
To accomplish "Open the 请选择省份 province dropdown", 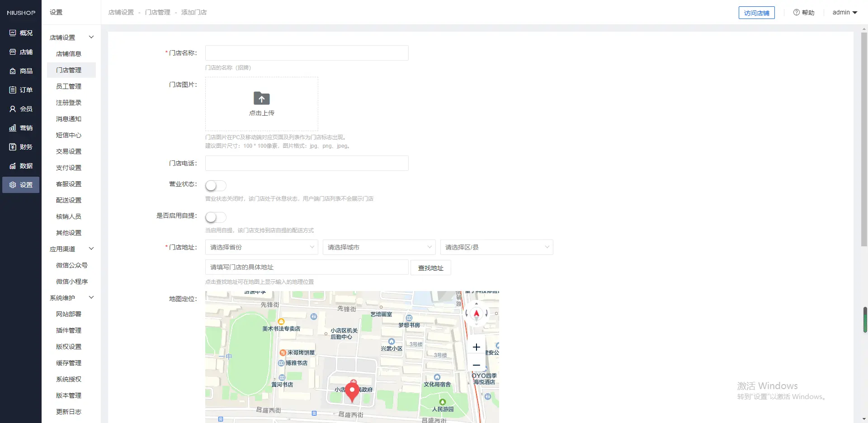I will click(x=261, y=247).
